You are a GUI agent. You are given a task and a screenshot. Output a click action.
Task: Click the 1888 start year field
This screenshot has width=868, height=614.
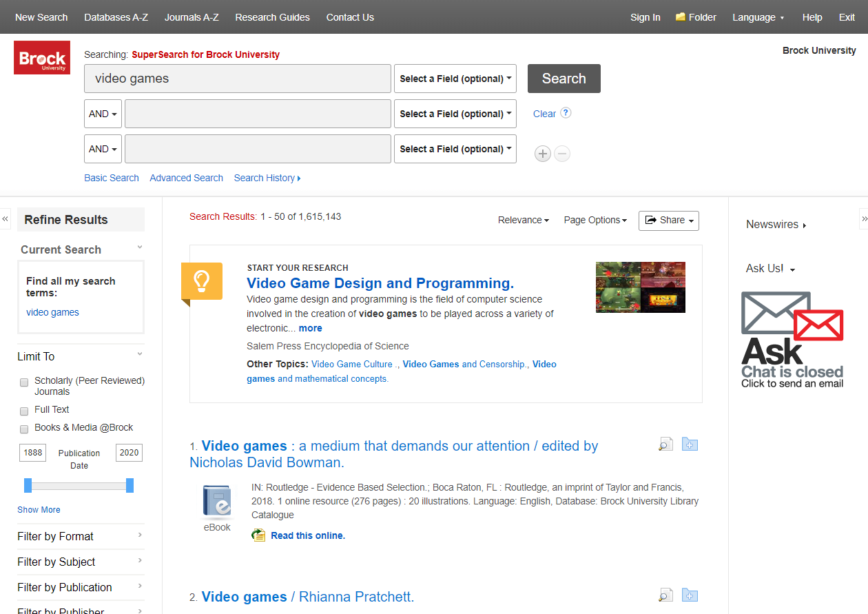click(33, 453)
